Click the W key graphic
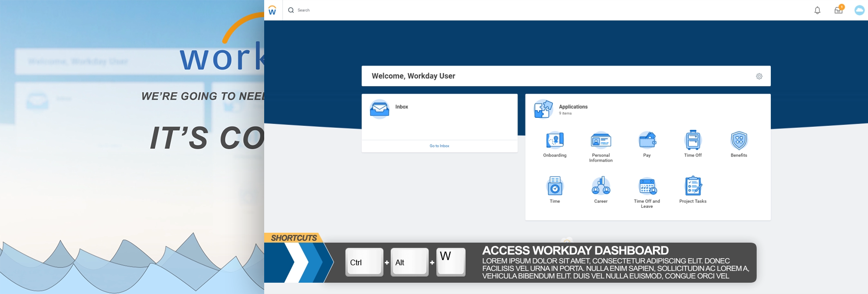This screenshot has height=294, width=868. coord(451,262)
